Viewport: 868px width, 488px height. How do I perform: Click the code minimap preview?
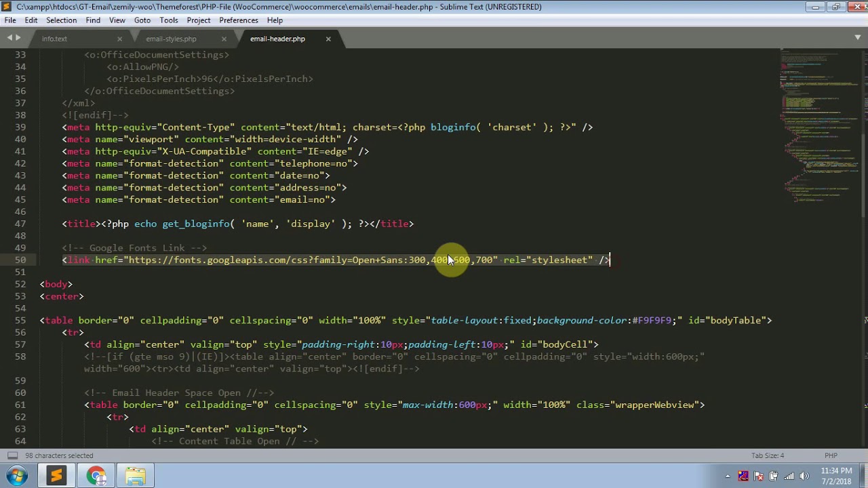tap(819, 125)
